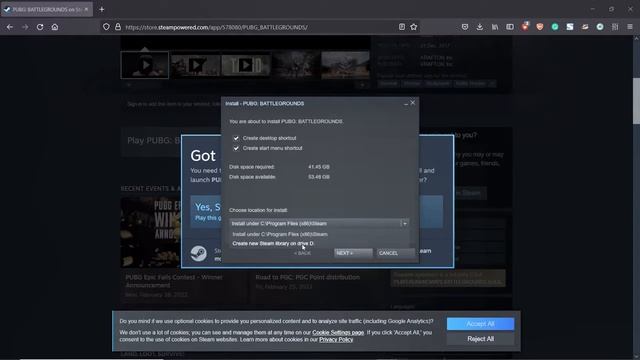Minimize the Install PUBG dialog
Viewport: 640px width, 360px height.
coord(406,104)
